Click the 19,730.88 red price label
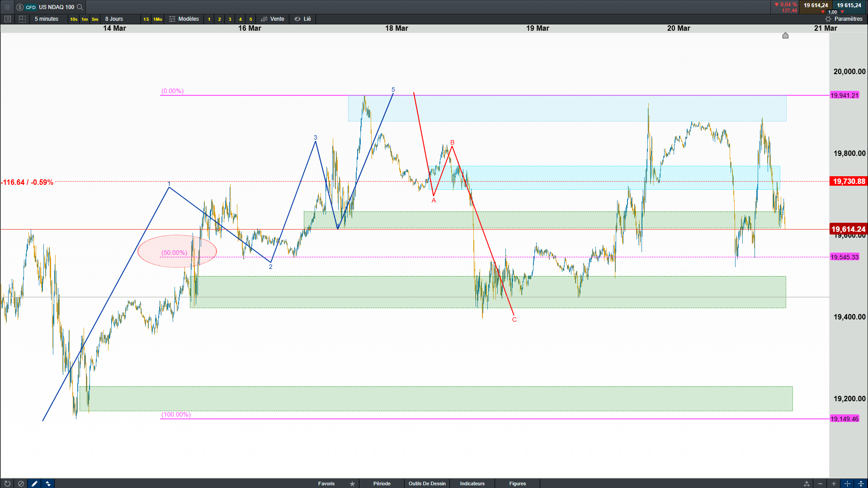 click(x=849, y=181)
